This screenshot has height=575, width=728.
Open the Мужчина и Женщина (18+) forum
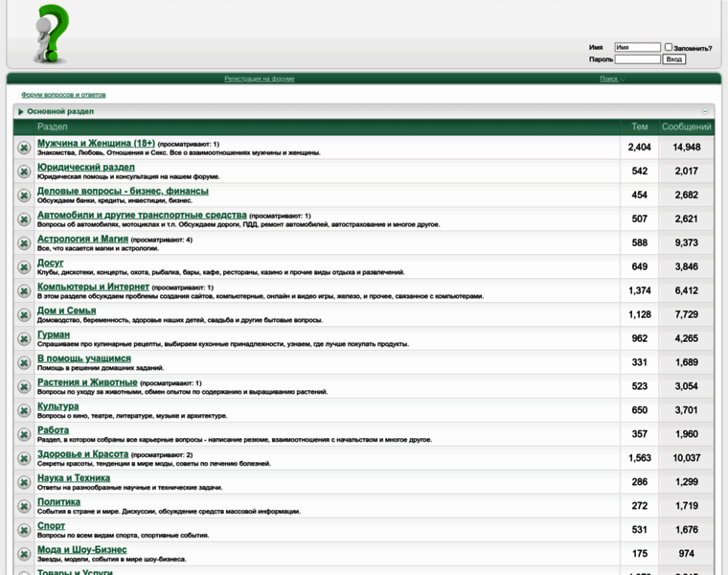pos(96,143)
